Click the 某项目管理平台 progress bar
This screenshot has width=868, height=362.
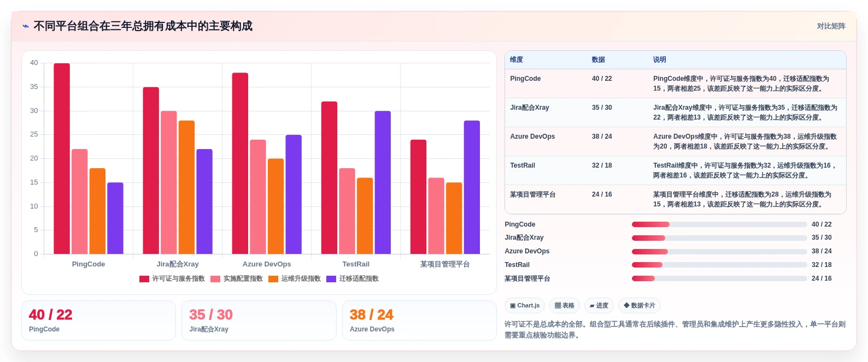click(719, 278)
